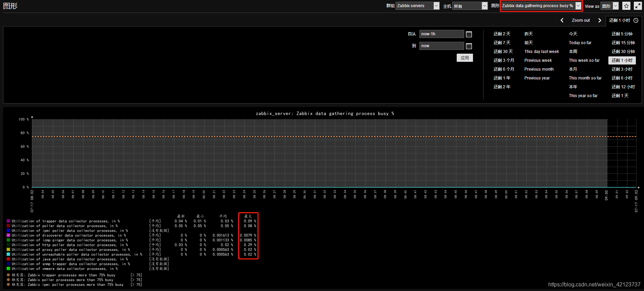This screenshot has height=291, width=644.
Task: Select 本周 this week range
Action: click(x=573, y=52)
